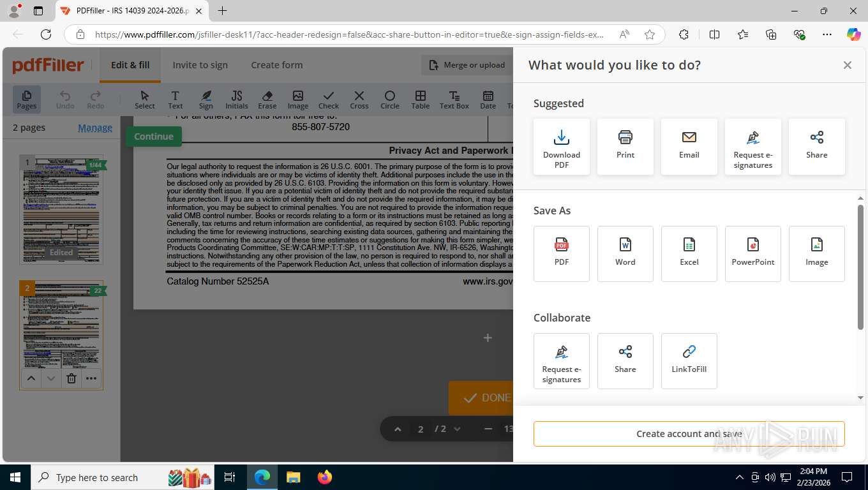Image resolution: width=868 pixels, height=490 pixels.
Task: Open new browser tab
Action: pyautogui.click(x=222, y=11)
